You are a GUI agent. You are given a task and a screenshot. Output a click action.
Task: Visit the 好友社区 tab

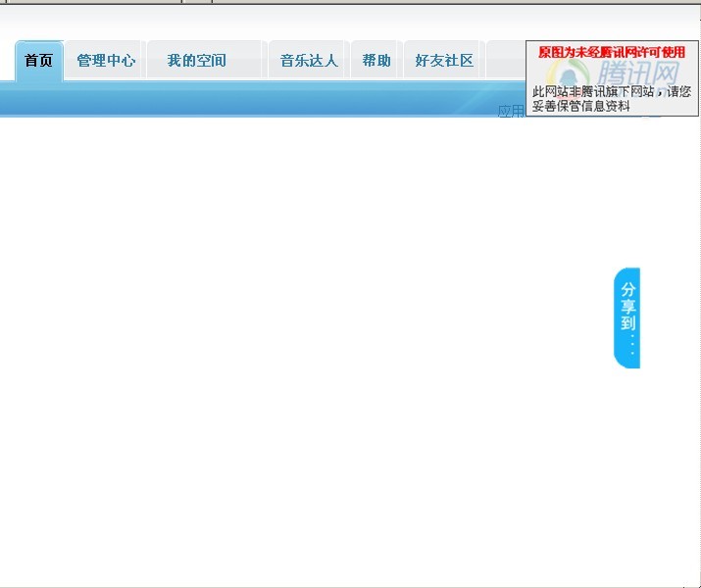[x=444, y=61]
